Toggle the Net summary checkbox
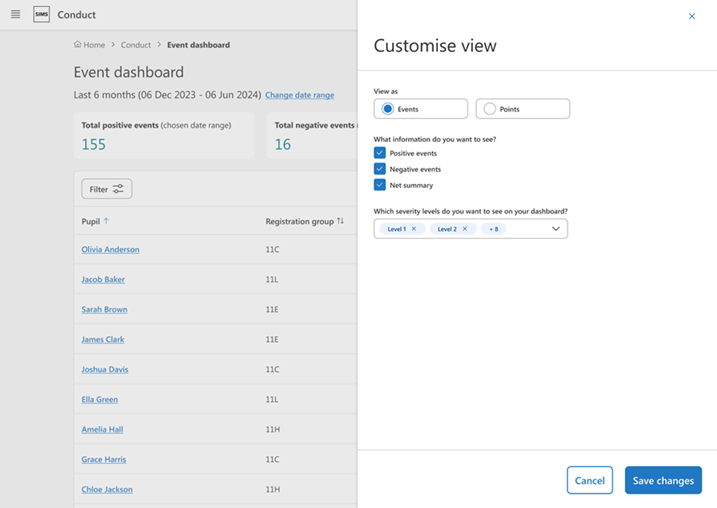This screenshot has width=717, height=508. coord(380,185)
